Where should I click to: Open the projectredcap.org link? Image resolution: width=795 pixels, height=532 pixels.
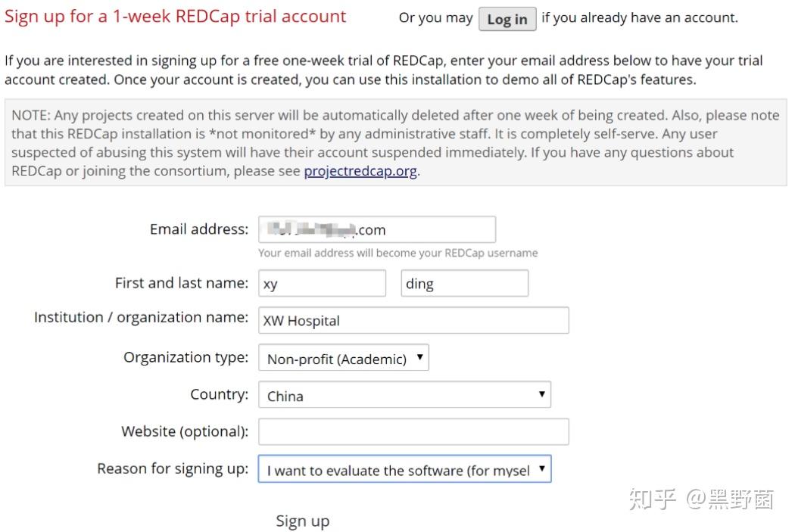point(360,172)
